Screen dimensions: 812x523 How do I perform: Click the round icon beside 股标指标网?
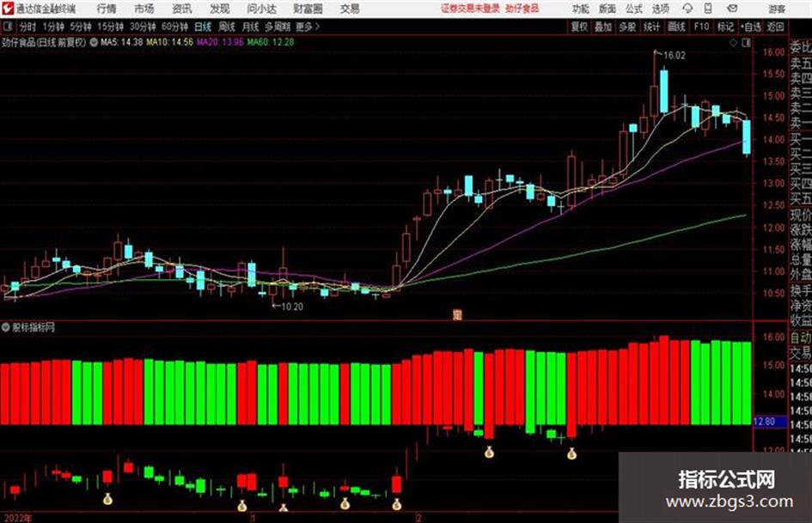(x=6, y=327)
